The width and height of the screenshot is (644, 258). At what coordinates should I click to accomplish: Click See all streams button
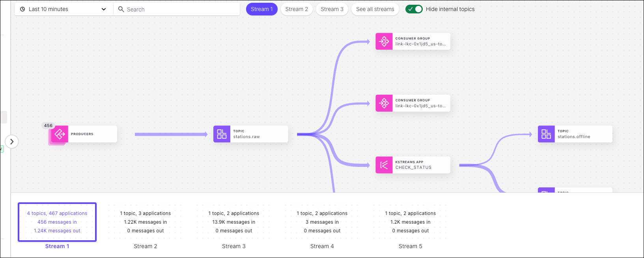pyautogui.click(x=375, y=9)
